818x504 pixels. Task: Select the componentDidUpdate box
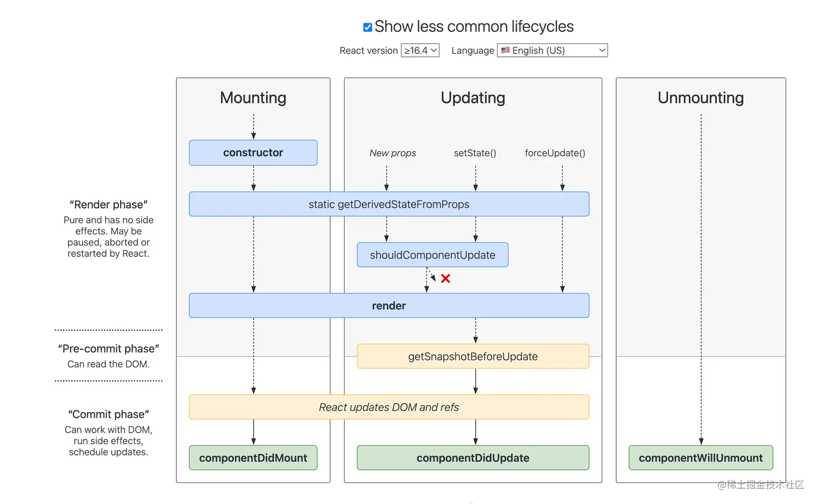click(x=473, y=458)
